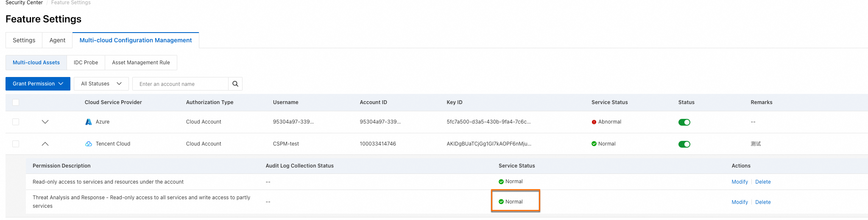Click the Tencent Cloud Key ID AKIDgBUaTCjGg1... cell
This screenshot has width=868, height=220.
(489, 144)
